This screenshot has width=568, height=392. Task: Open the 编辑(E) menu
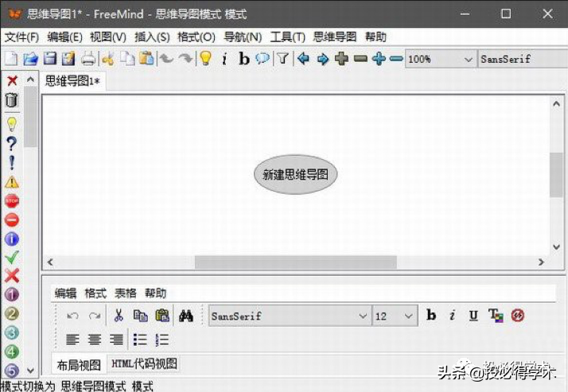click(65, 37)
